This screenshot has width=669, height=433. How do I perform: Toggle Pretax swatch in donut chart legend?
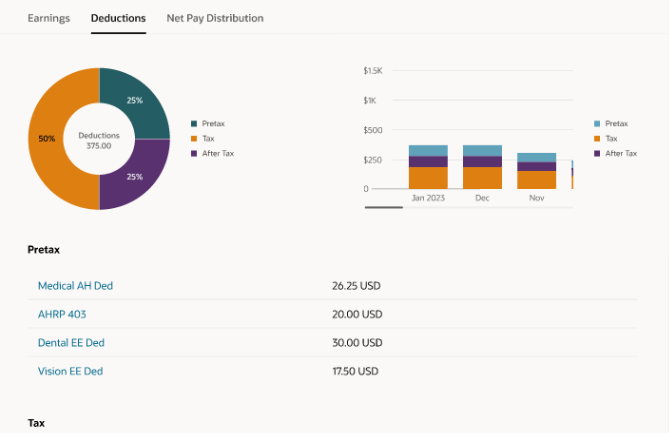point(194,124)
